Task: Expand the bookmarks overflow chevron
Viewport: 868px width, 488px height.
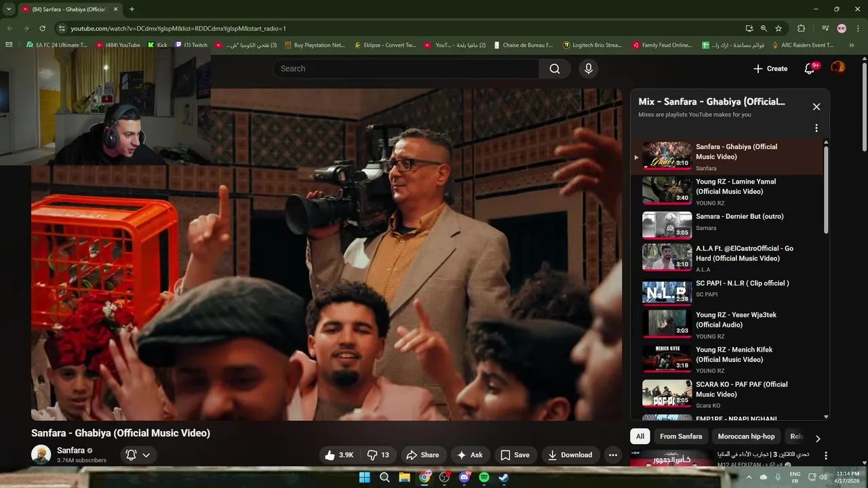Action: pyautogui.click(x=852, y=45)
